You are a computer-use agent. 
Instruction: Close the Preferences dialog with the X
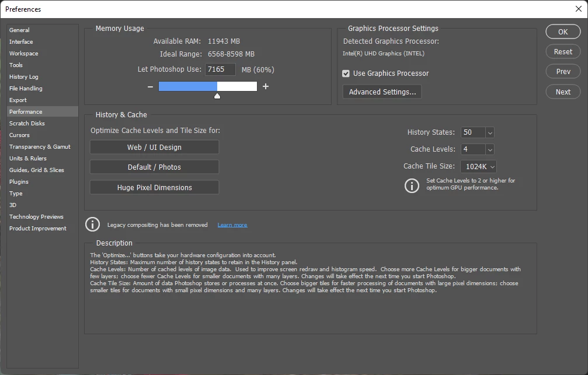(x=578, y=9)
